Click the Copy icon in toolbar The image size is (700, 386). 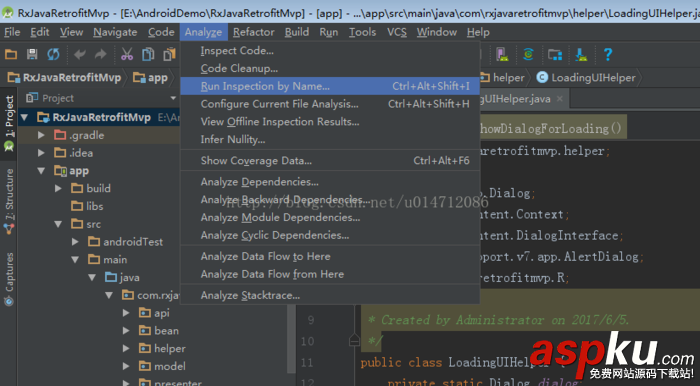coord(148,54)
